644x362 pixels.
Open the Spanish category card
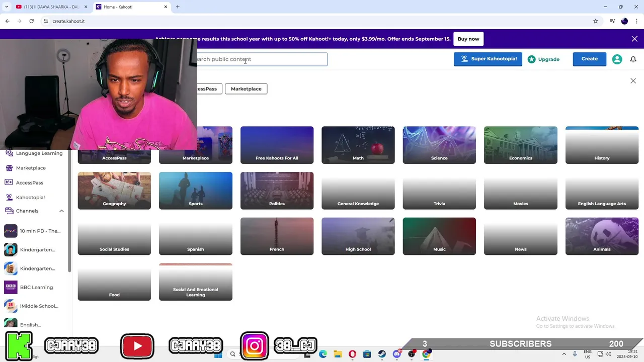(x=195, y=236)
